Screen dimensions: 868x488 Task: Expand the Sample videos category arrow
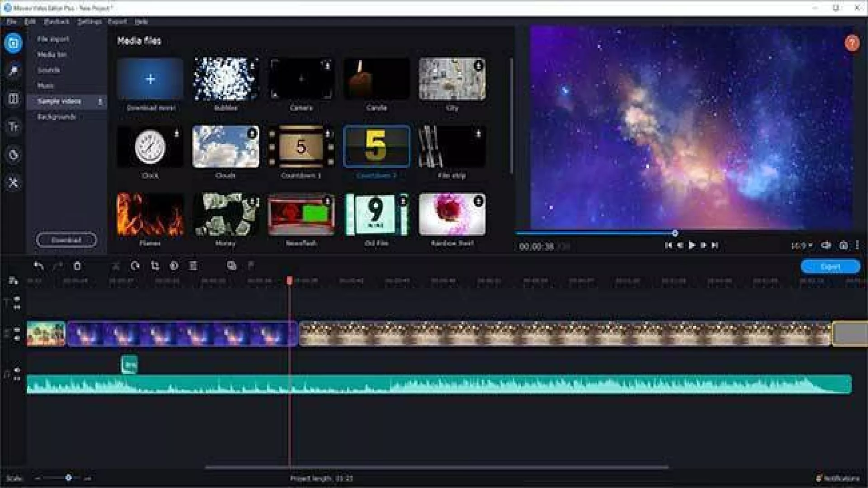100,101
